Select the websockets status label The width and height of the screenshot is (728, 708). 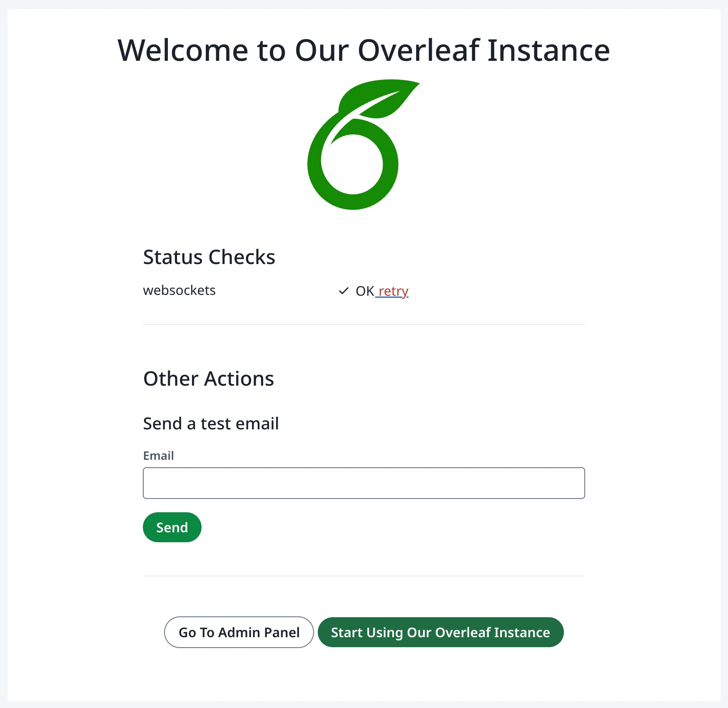click(x=179, y=290)
